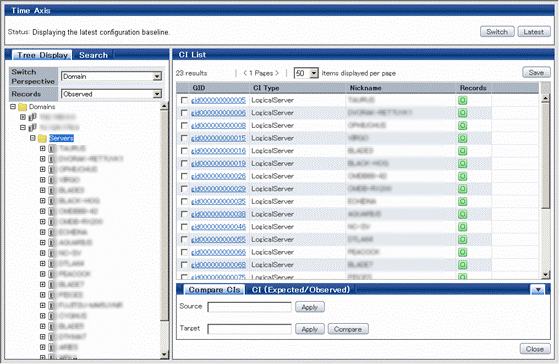
Task: Tick checkbox for gid ending 005
Action: click(184, 100)
